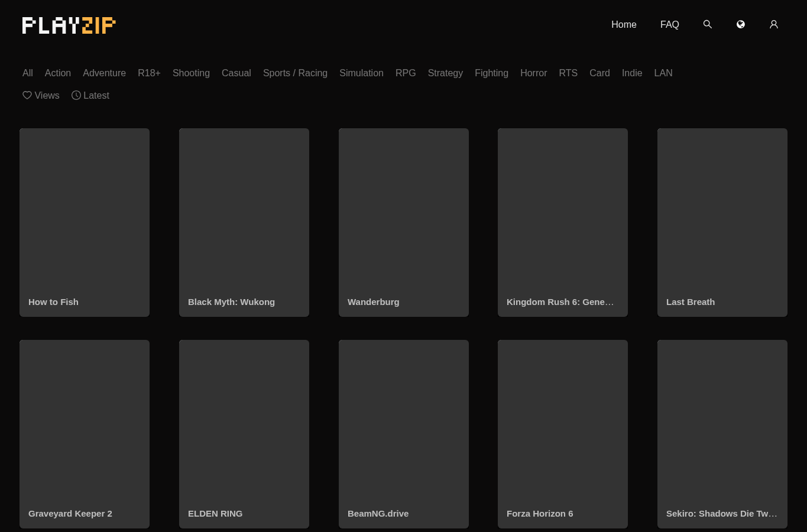Viewport: 807px width, 532px height.
Task: Filter by Horror category
Action: click(533, 73)
